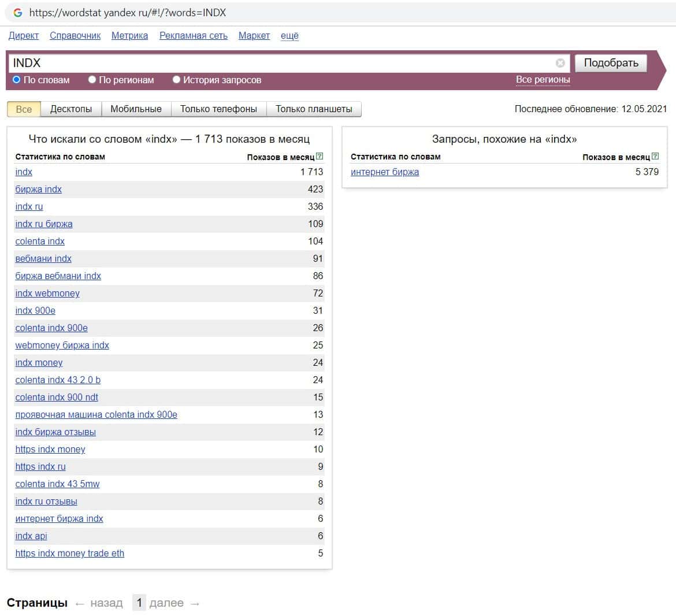Click help icon in left table header
This screenshot has width=676, height=616.
(x=320, y=157)
